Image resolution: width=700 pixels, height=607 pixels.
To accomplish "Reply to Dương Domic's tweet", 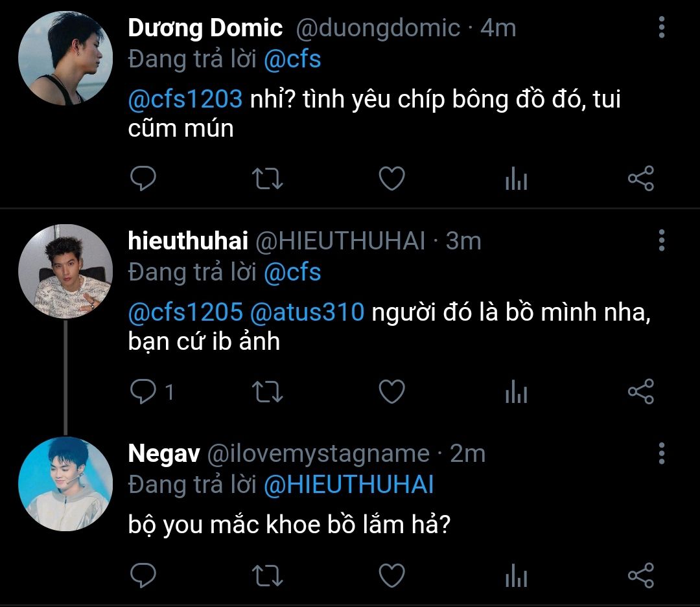I will 143,179.
